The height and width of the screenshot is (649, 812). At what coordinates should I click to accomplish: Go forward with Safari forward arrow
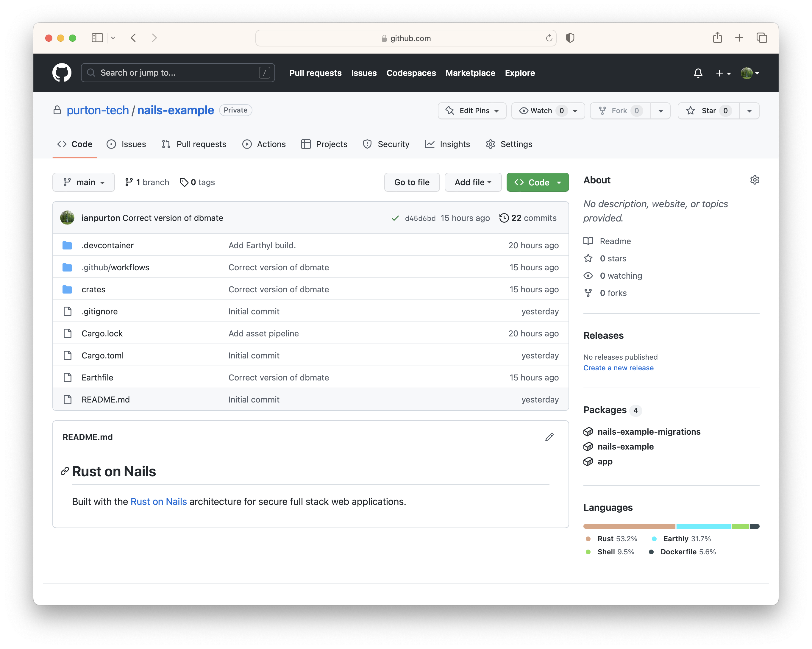154,38
